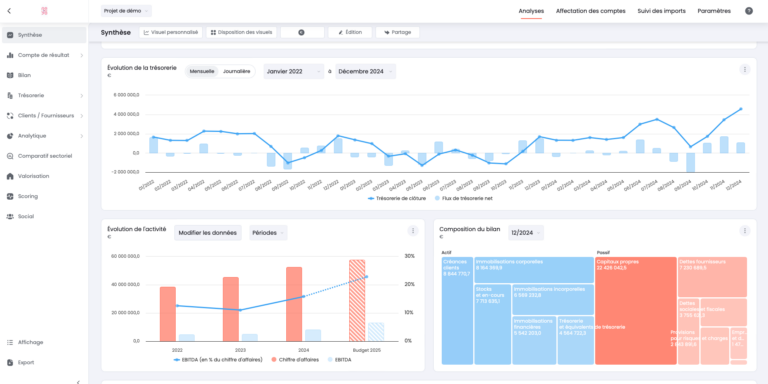The width and height of the screenshot is (768, 384).
Task: Click the Édition button
Action: [x=350, y=32]
